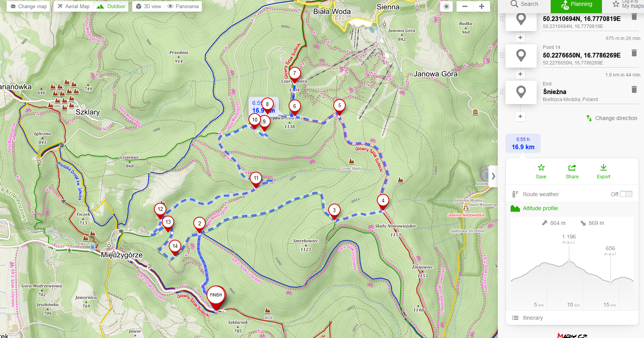Expand the Itinerary list
This screenshot has width=644, height=338.
pyautogui.click(x=532, y=318)
